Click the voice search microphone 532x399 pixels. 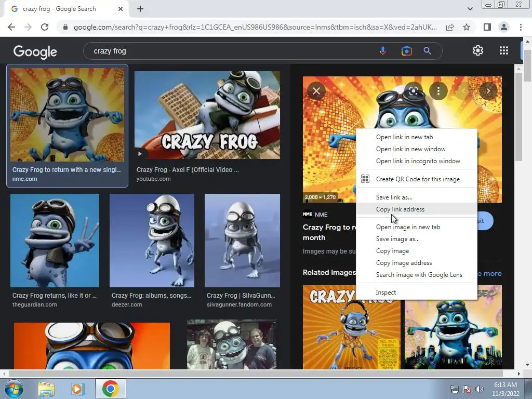coord(383,51)
